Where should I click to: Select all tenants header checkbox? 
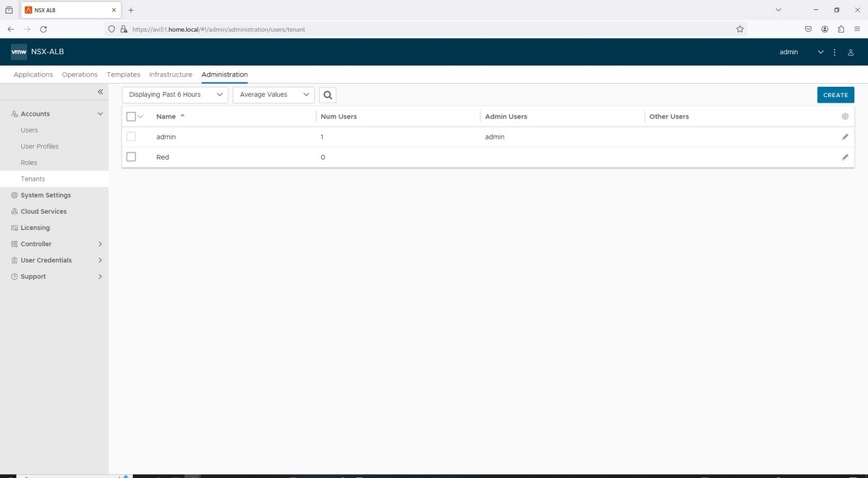(131, 116)
